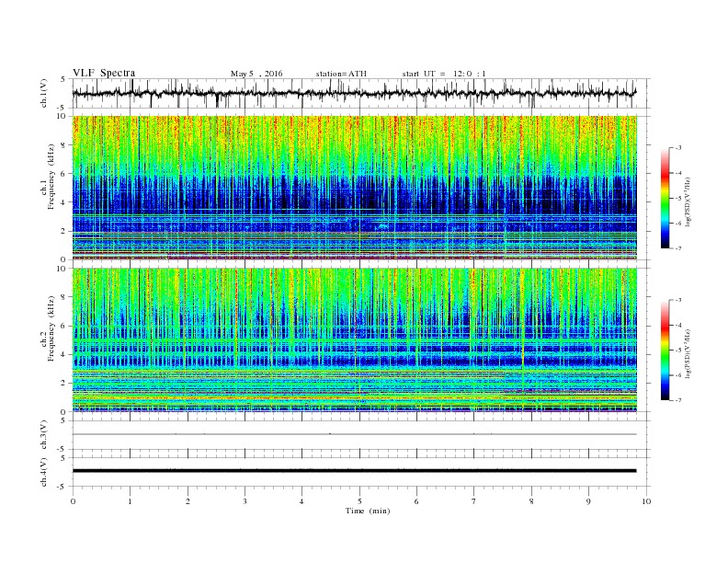728x563 pixels.
Task: Click time axis tick label "10"
Action: point(646,501)
